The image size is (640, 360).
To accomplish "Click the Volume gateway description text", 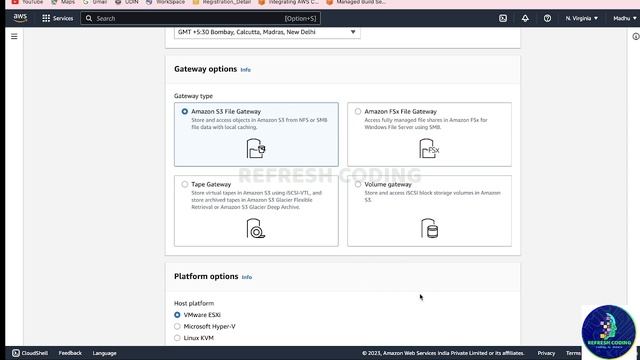I will 433,196.
